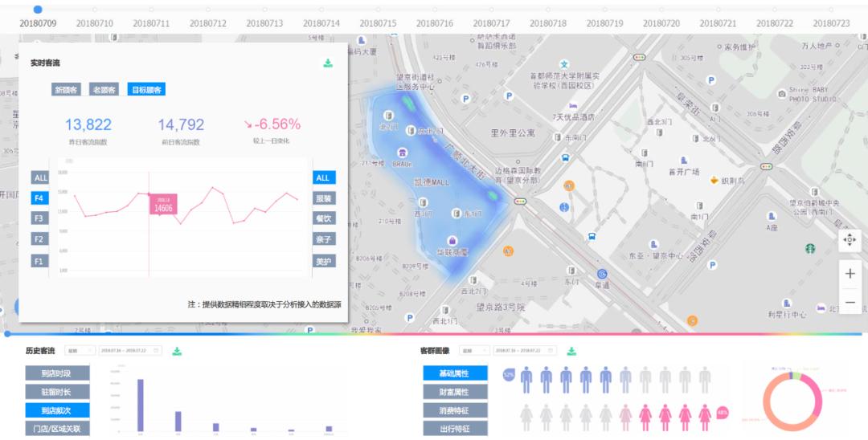This screenshot has height=440, width=868.
Task: Click the map pan direction control
Action: click(x=850, y=240)
